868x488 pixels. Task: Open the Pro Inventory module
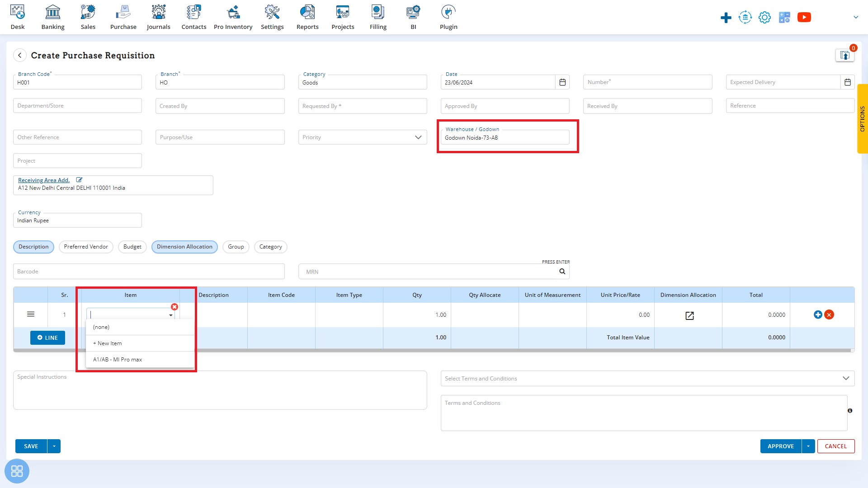(232, 17)
